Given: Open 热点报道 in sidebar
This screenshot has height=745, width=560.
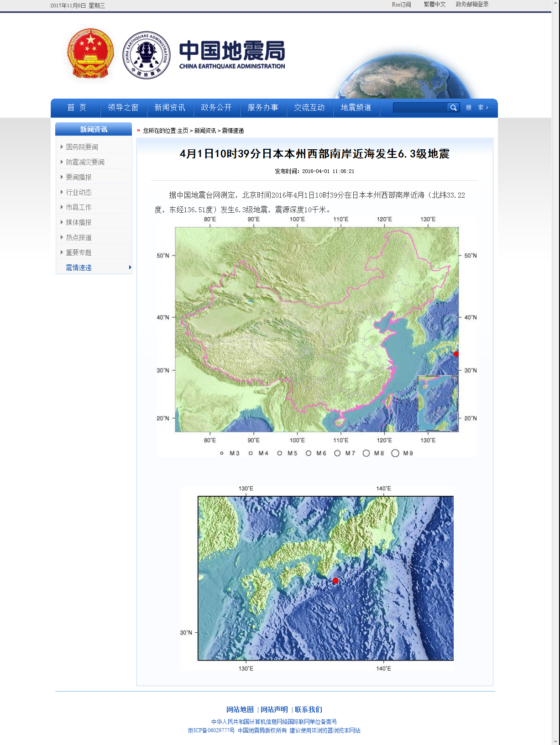Looking at the screenshot, I should [x=79, y=237].
